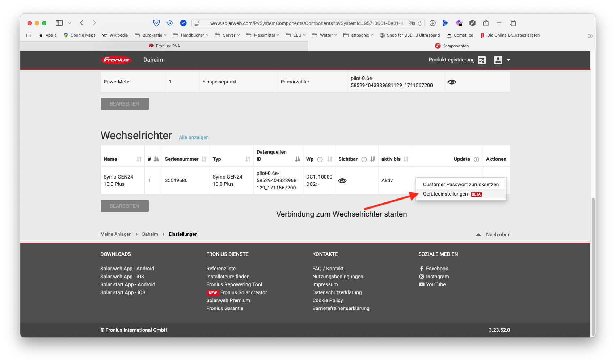Open the Handbücher bookmarks folder
The height and width of the screenshot is (364, 616).
[x=191, y=35]
